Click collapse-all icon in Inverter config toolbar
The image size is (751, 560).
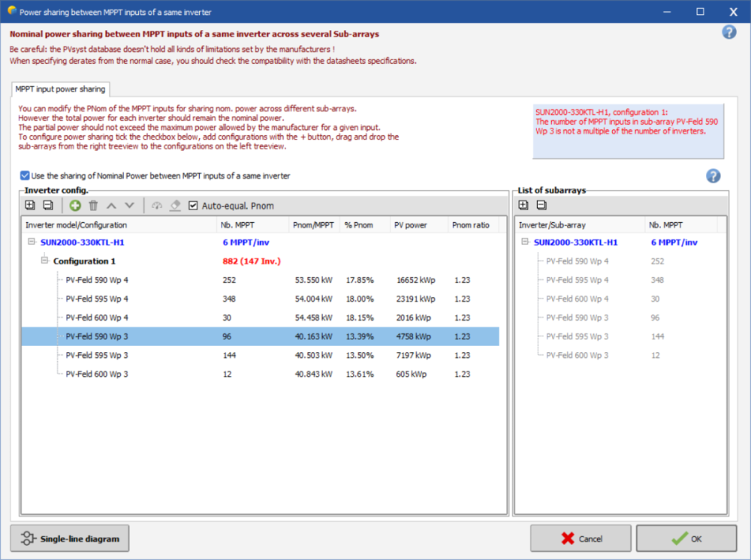click(47, 206)
